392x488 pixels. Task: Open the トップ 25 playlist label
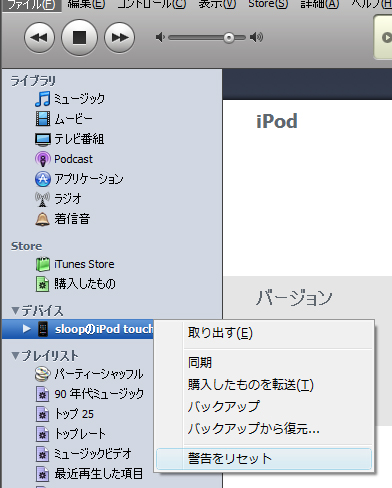tap(74, 414)
